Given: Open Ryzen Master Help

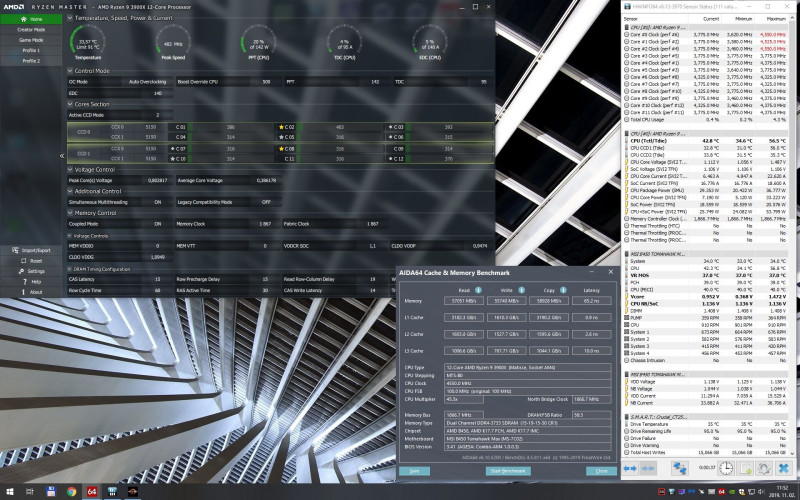Looking at the screenshot, I should coord(31,282).
